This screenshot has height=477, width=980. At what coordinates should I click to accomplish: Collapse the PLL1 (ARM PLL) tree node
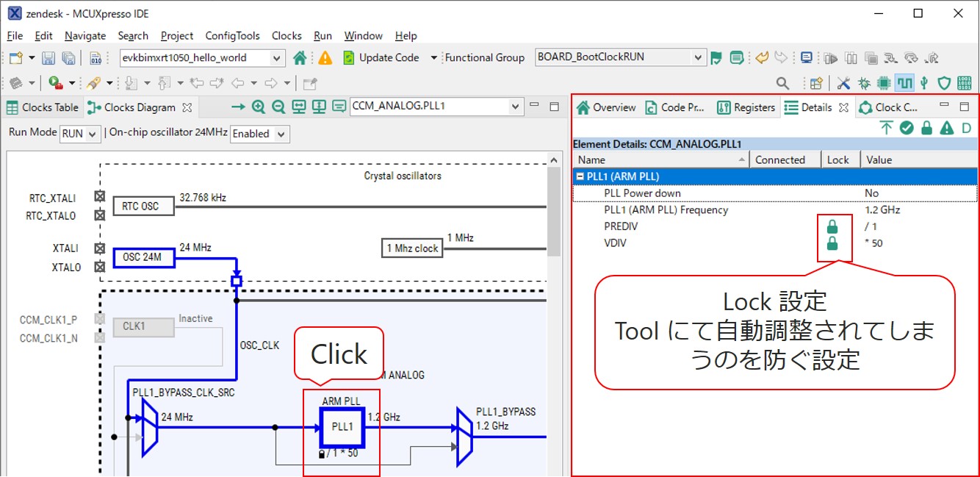click(x=580, y=176)
